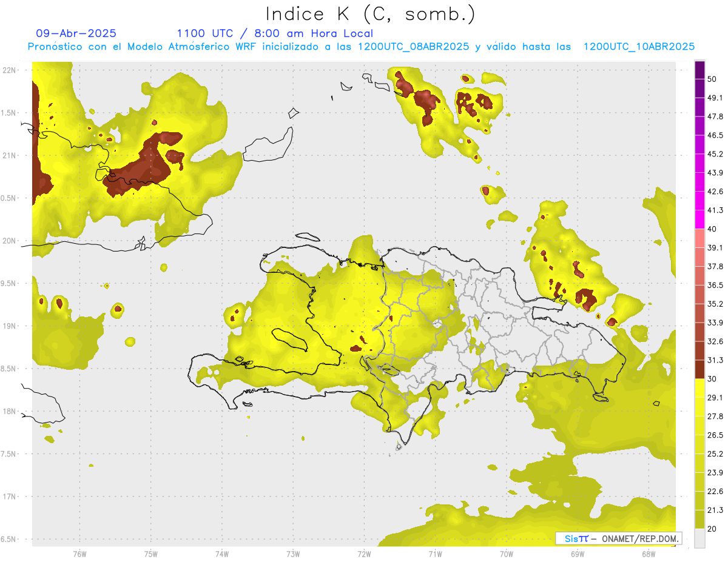The image size is (728, 562).
Task: Click the longitude label "76W"
Action: click(x=79, y=554)
